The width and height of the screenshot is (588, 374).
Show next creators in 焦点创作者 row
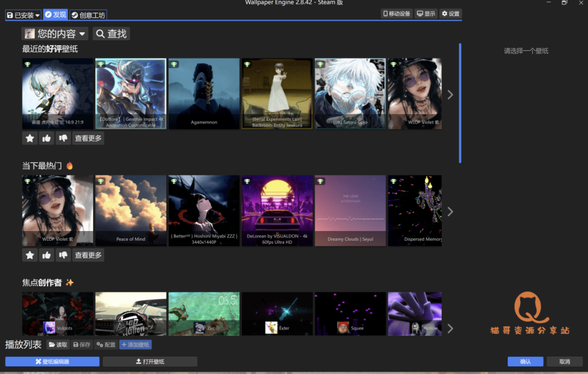(450, 329)
